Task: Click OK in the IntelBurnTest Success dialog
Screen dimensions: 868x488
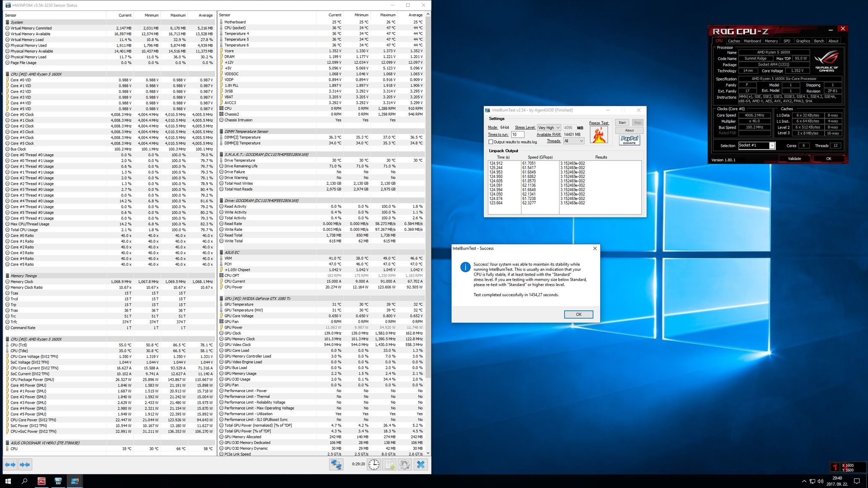Action: (x=578, y=315)
